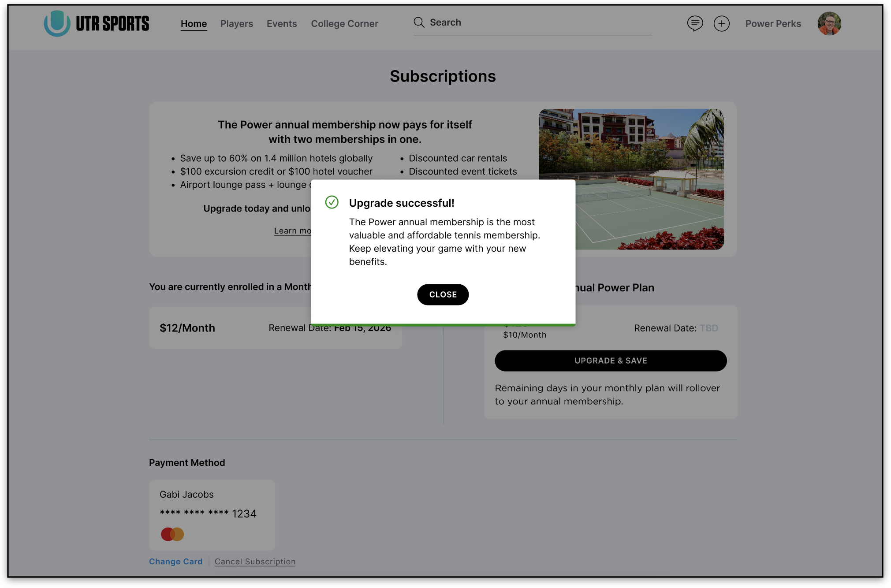This screenshot has width=891, height=588.
Task: Click the Change Card link
Action: (x=175, y=562)
